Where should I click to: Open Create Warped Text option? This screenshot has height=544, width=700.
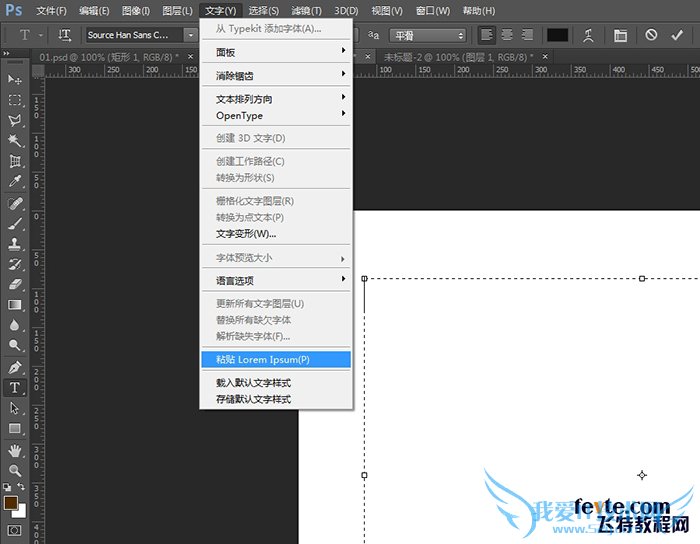(x=588, y=35)
